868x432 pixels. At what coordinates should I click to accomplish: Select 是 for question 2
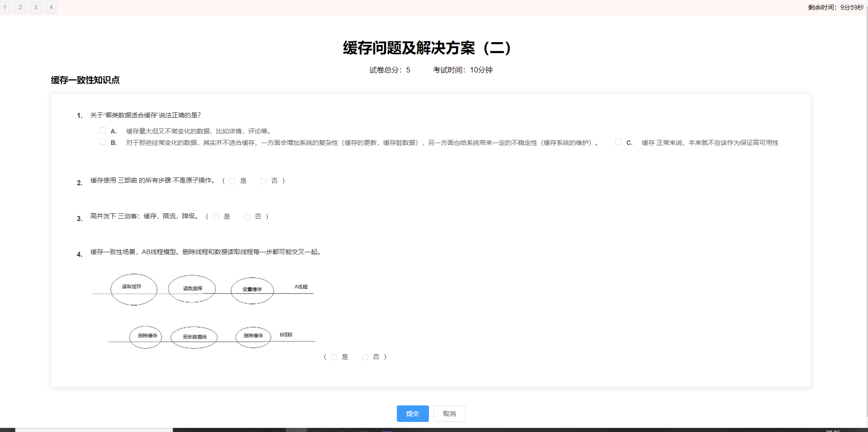(x=232, y=181)
